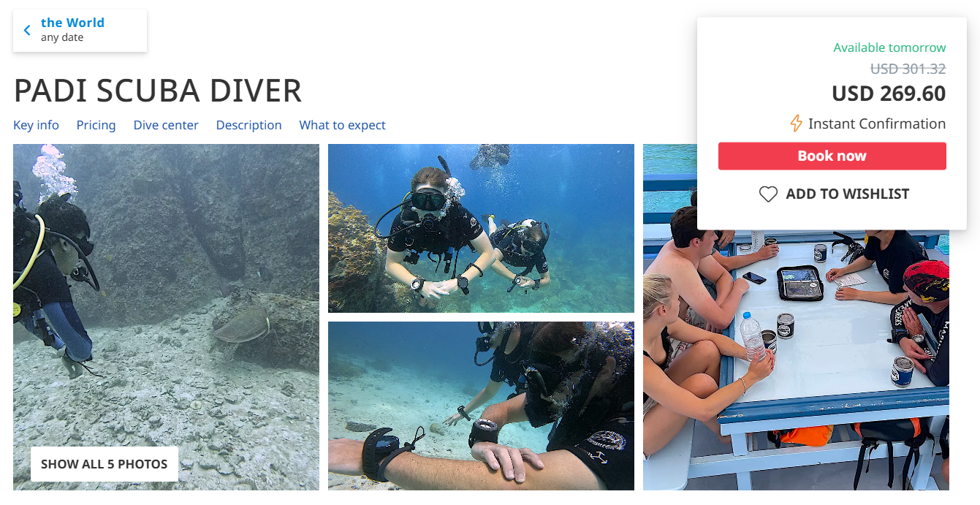
Task: Click the ADD TO WISHLIST label
Action: pos(848,194)
